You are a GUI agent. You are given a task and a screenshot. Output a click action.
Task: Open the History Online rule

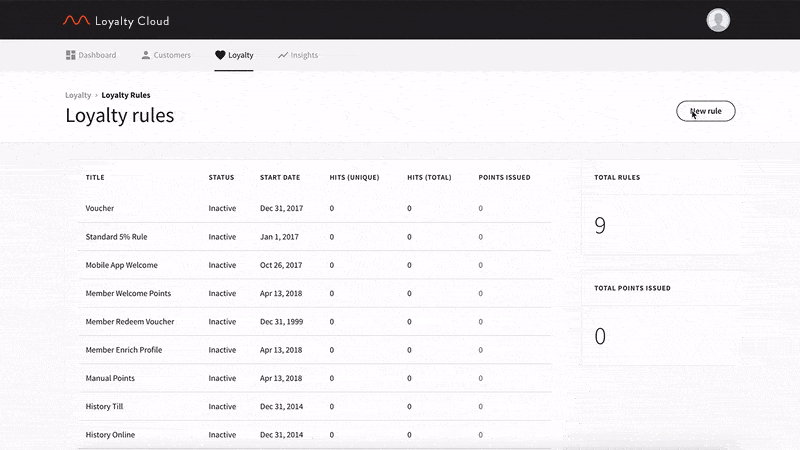point(314,435)
